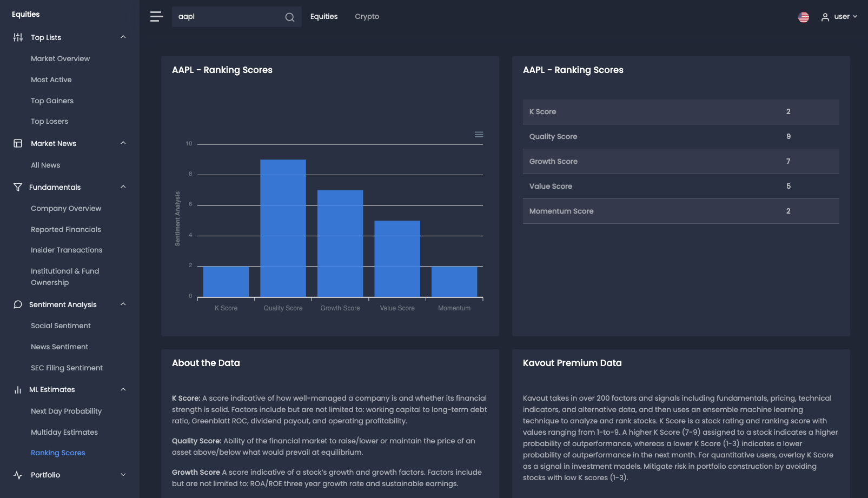Click the About the Data heading
The width and height of the screenshot is (868, 498).
coord(206,363)
